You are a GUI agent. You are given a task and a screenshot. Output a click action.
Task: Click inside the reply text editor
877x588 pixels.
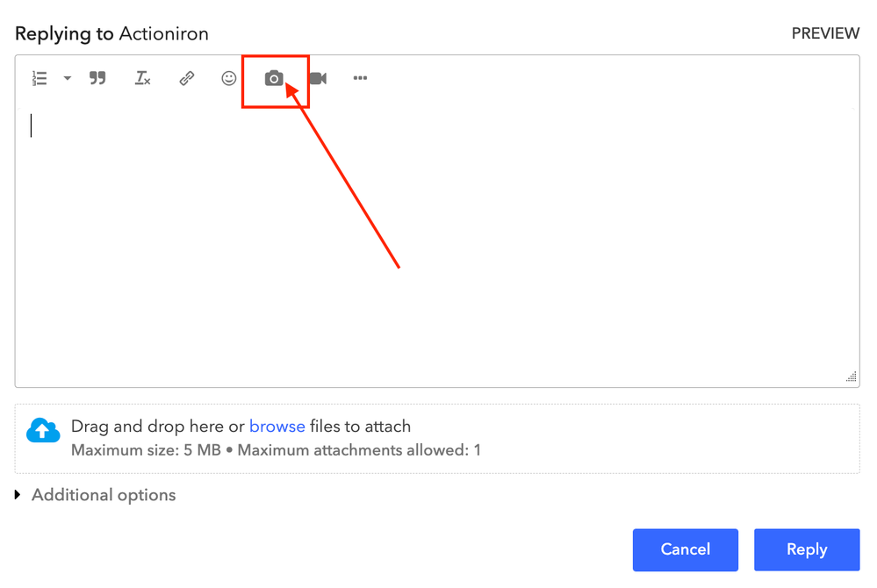(x=436, y=246)
